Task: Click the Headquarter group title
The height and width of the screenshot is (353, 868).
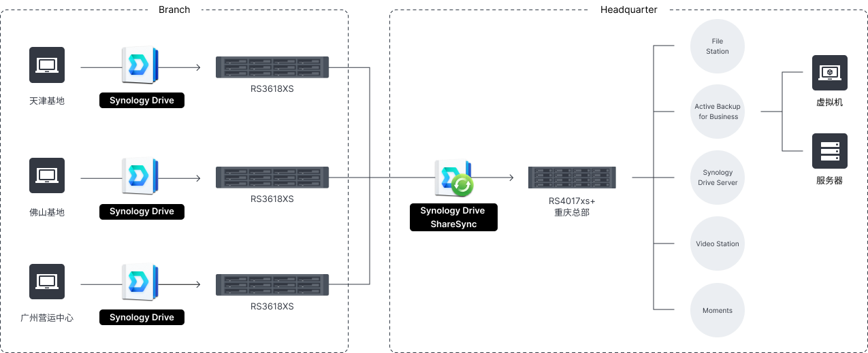Action: [629, 10]
